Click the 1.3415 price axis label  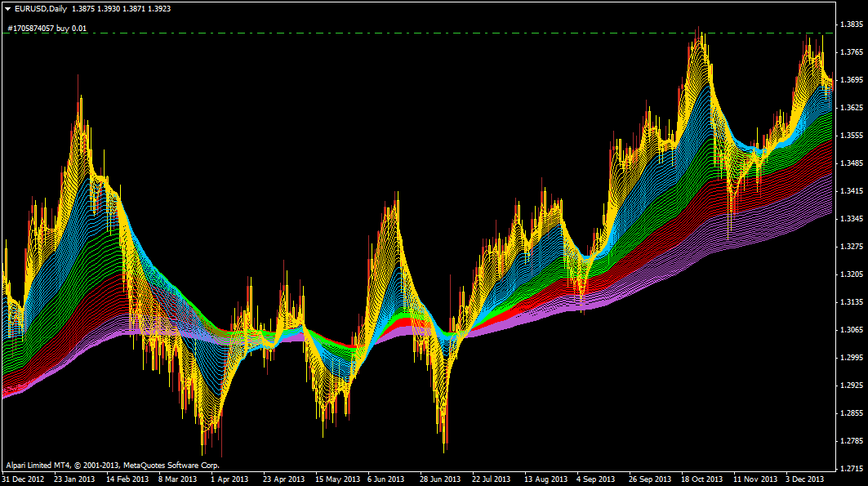[x=852, y=191]
